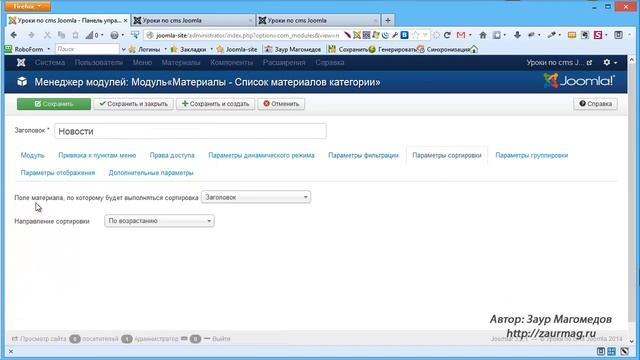Click the RoboForm Поиск search box

tap(87, 49)
